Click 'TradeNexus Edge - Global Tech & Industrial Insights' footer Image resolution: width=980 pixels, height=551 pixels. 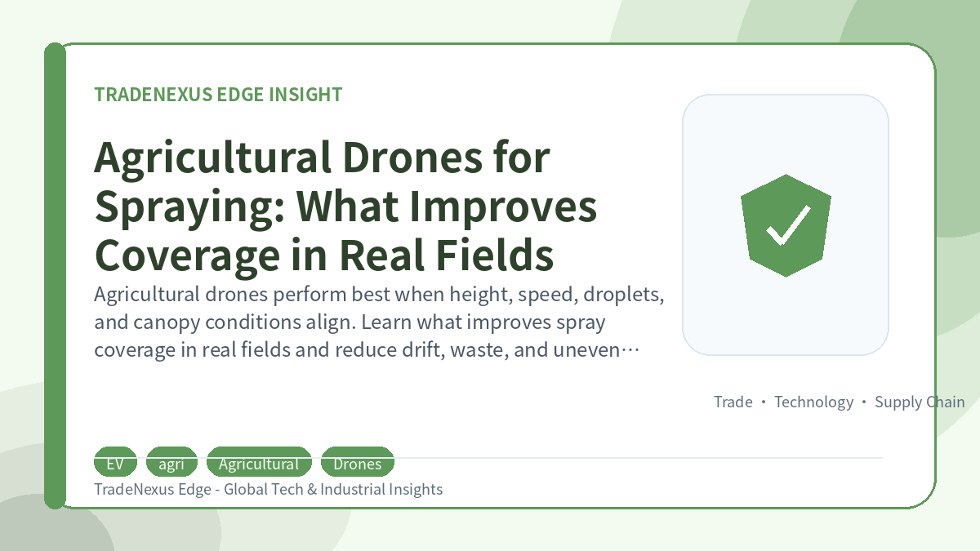coord(269,490)
